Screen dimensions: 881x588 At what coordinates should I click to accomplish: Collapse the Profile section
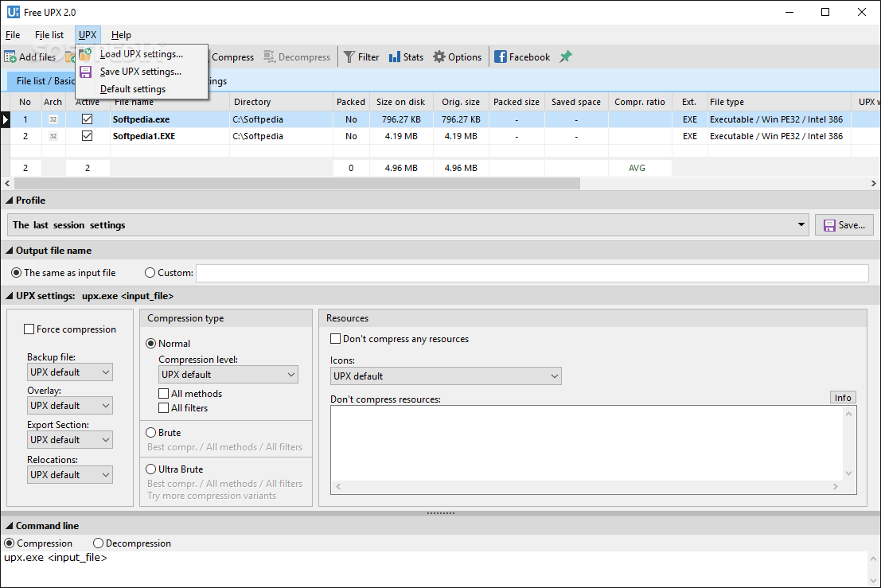9,201
